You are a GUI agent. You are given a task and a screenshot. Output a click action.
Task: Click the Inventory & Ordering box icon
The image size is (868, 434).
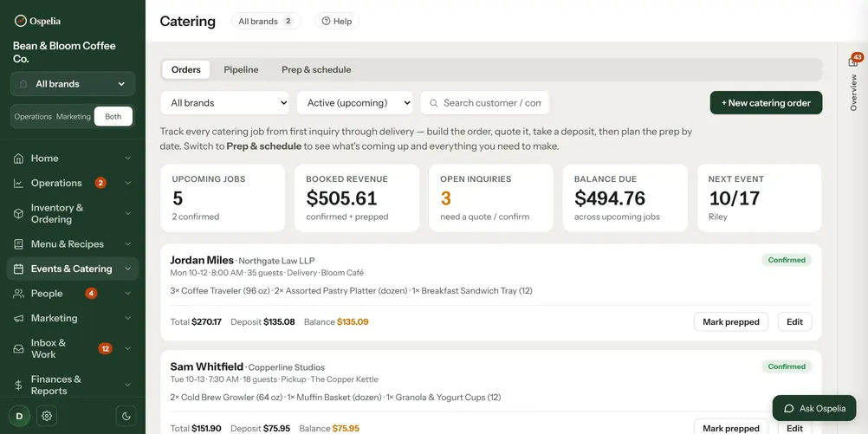coord(18,214)
